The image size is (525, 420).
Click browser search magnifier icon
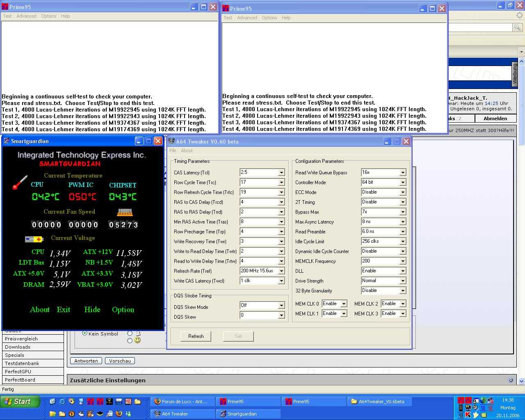pyautogui.click(x=518, y=27)
